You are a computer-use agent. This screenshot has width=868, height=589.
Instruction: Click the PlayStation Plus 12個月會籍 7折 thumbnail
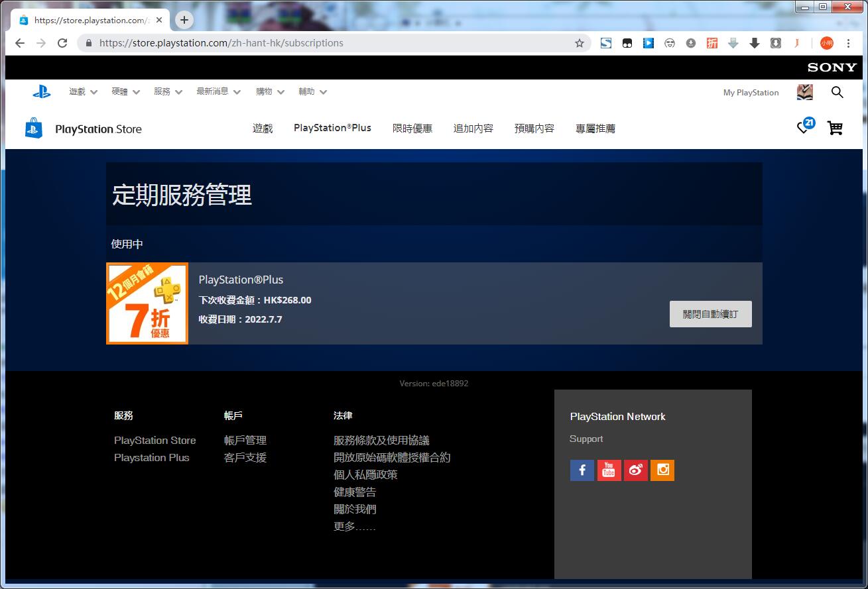[x=147, y=303]
